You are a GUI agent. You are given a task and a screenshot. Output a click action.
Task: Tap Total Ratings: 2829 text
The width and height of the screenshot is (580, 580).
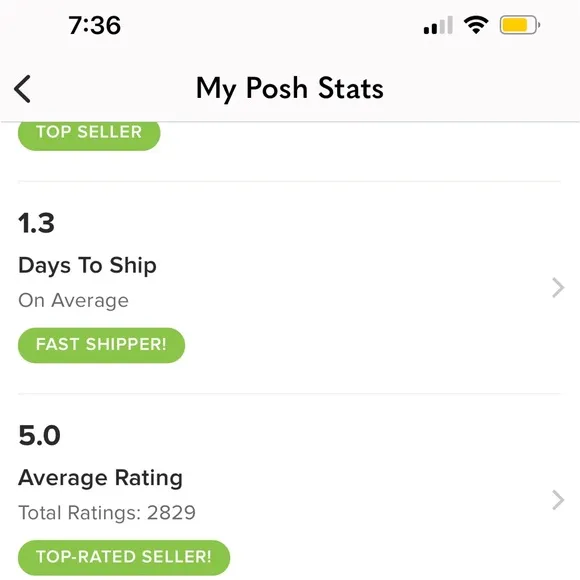point(107,513)
